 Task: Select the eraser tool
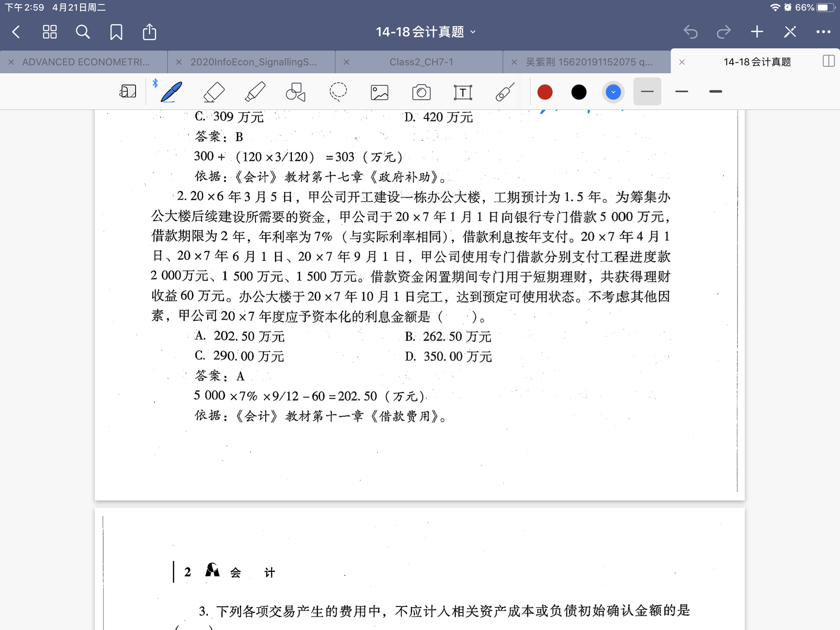pyautogui.click(x=214, y=92)
